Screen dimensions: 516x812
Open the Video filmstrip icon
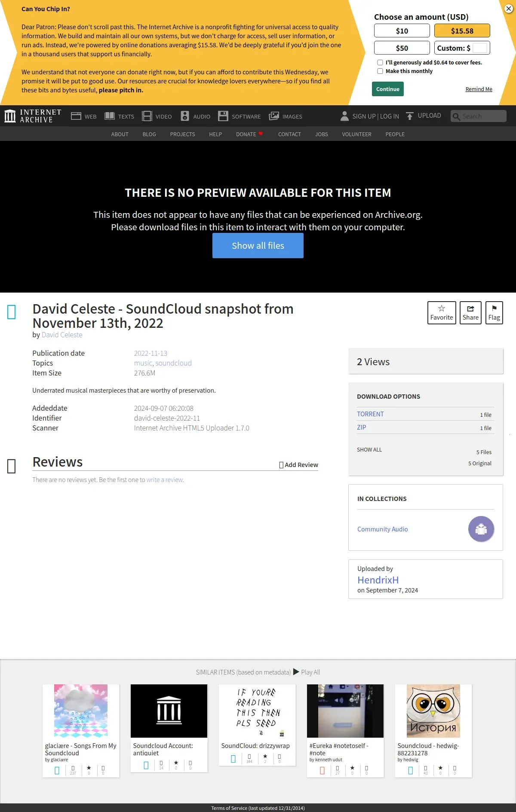pyautogui.click(x=147, y=116)
